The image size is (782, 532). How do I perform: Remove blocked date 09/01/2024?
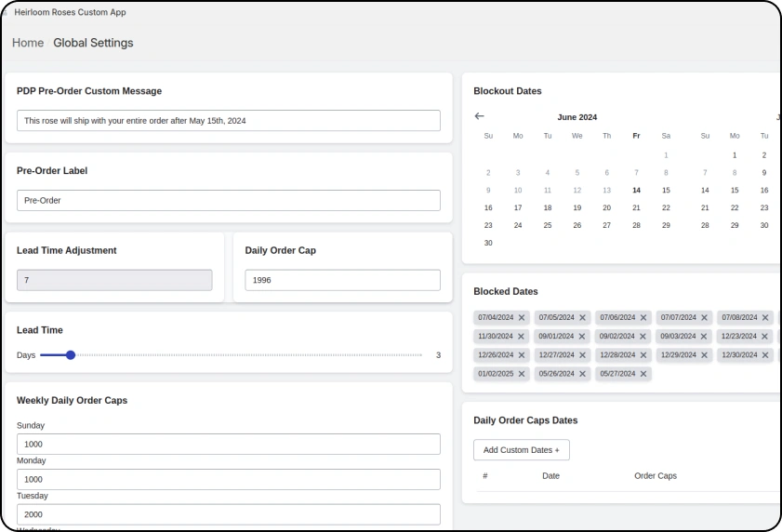click(581, 337)
